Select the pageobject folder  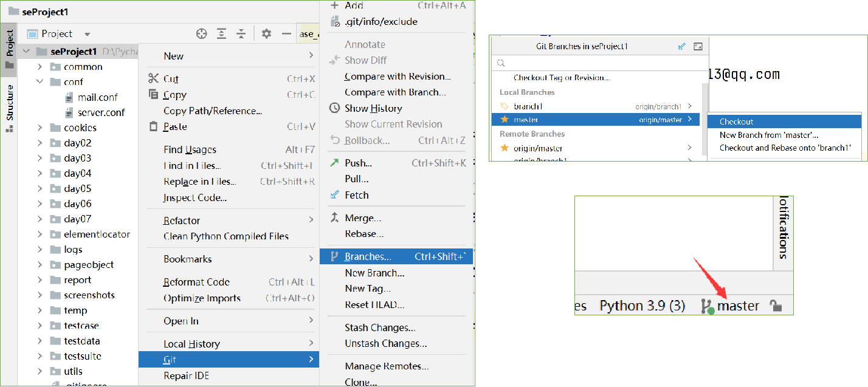89,265
